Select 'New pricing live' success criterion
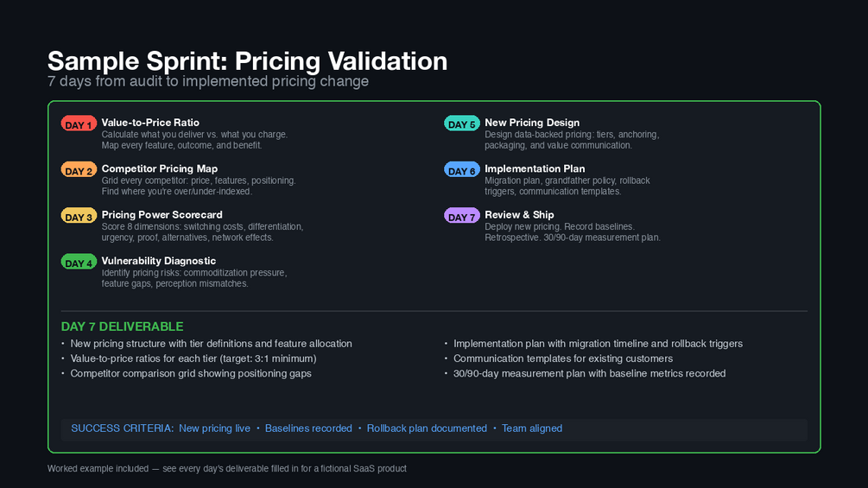The image size is (868, 488). point(214,428)
